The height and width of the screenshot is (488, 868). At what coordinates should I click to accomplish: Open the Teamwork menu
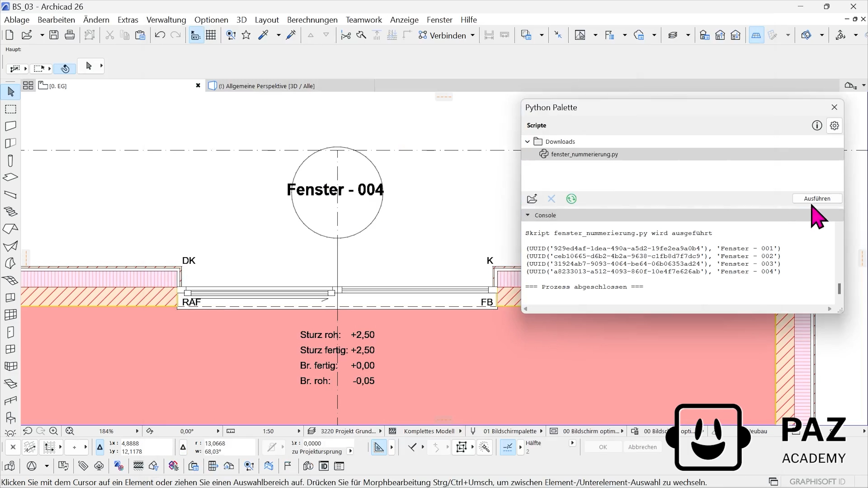(x=364, y=20)
